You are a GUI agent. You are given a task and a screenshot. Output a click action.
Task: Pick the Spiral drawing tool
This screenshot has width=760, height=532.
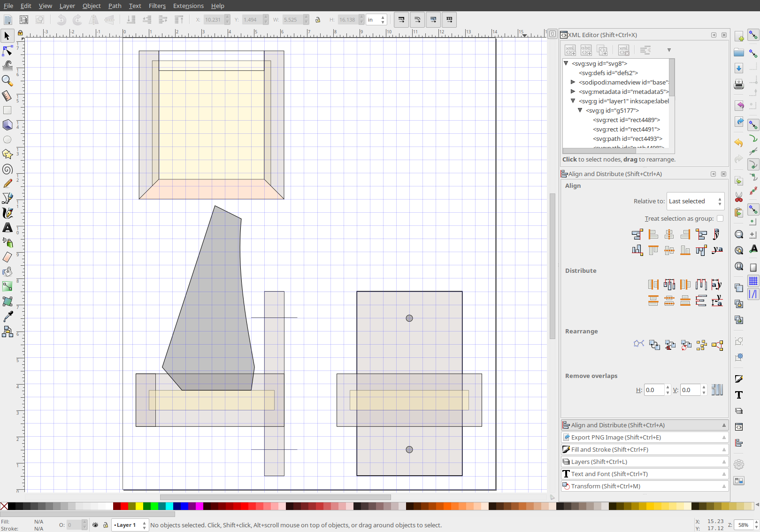[8, 169]
